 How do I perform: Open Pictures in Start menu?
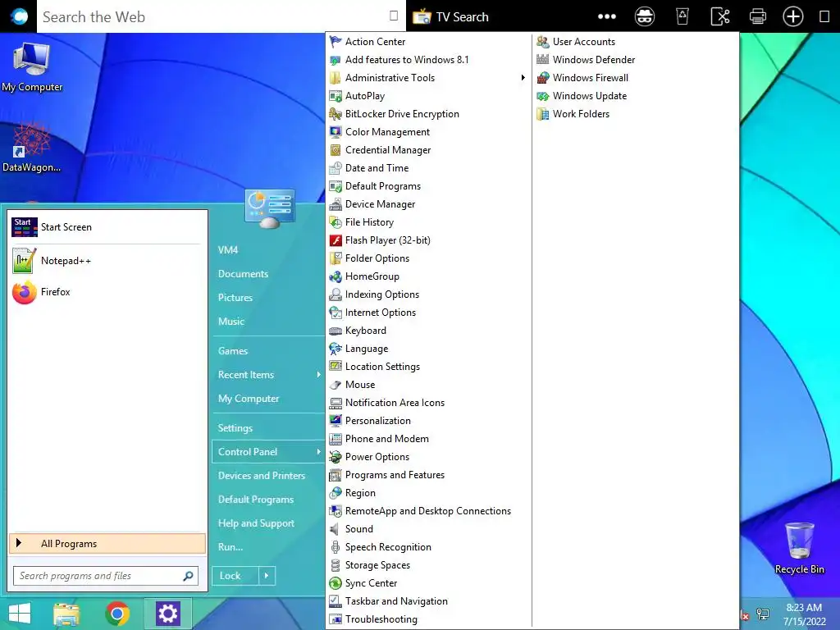click(235, 297)
